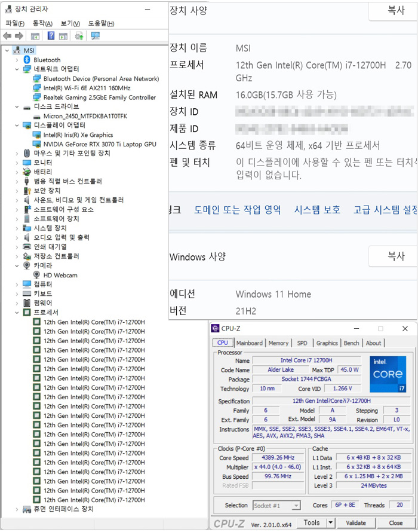Expand the 오디오 입력 및 출력 category
The width and height of the screenshot is (418, 532).
[17, 237]
